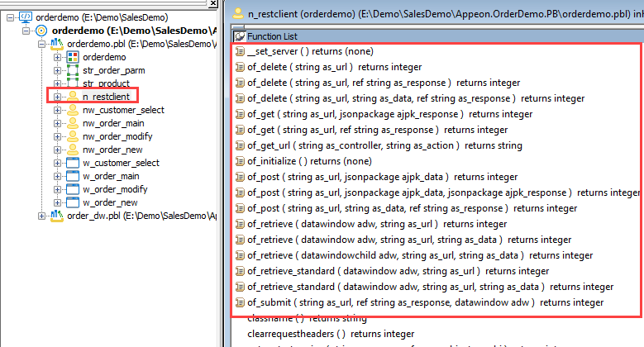Click the n_restclient user object icon
Screen dimensions: 644x347
click(73, 97)
